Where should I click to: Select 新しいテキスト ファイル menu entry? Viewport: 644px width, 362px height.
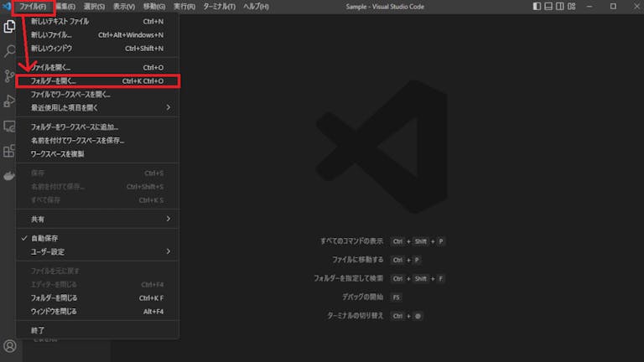pyautogui.click(x=97, y=21)
